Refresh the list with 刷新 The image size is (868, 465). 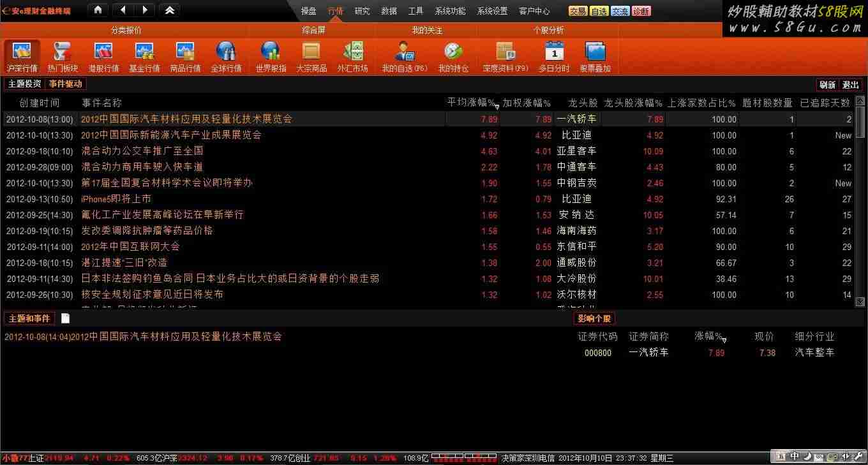tap(827, 84)
